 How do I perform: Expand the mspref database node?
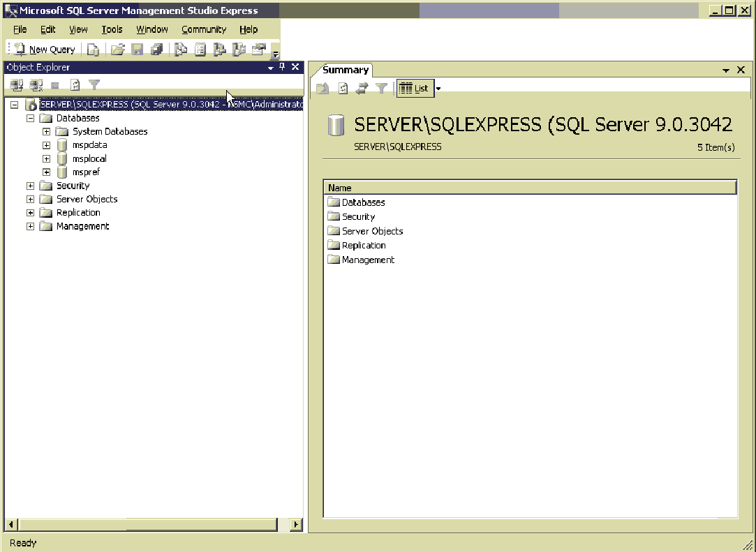(x=46, y=172)
